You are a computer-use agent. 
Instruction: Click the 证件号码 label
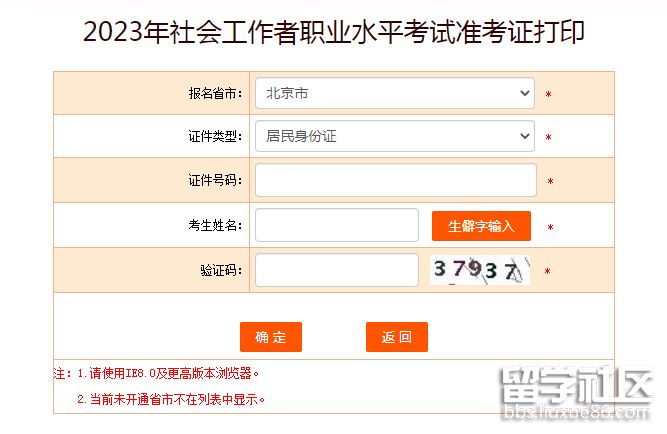[215, 180]
